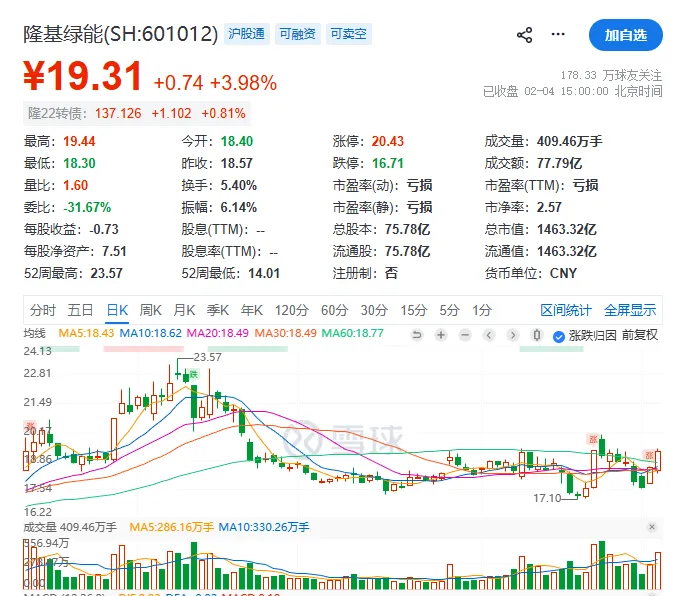Click the share icon
The image size is (683, 596).
tap(524, 35)
